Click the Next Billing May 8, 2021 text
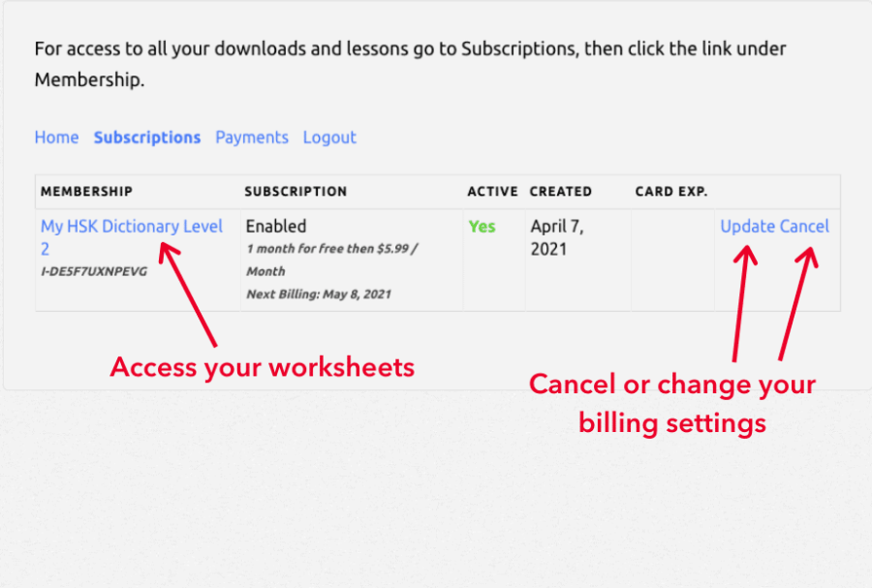The height and width of the screenshot is (588, 872). (318, 294)
